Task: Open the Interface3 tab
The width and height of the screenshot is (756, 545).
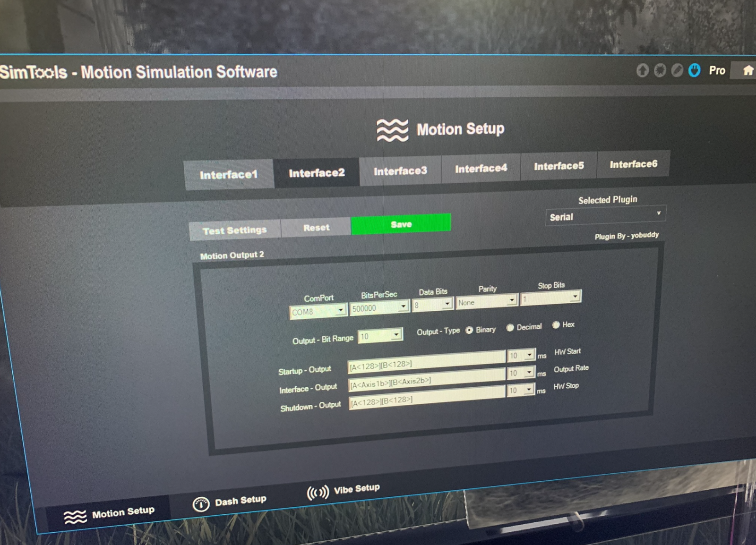Action: pyautogui.click(x=400, y=171)
